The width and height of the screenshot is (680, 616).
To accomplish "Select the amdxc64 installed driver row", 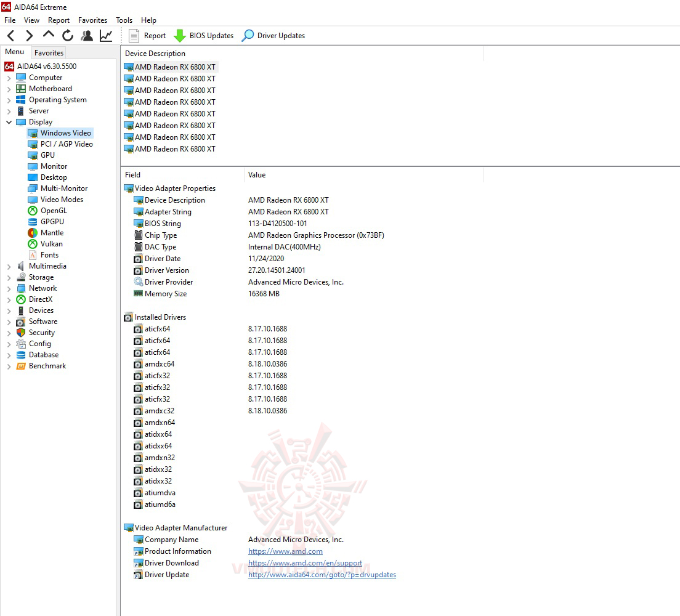I will tap(304, 364).
